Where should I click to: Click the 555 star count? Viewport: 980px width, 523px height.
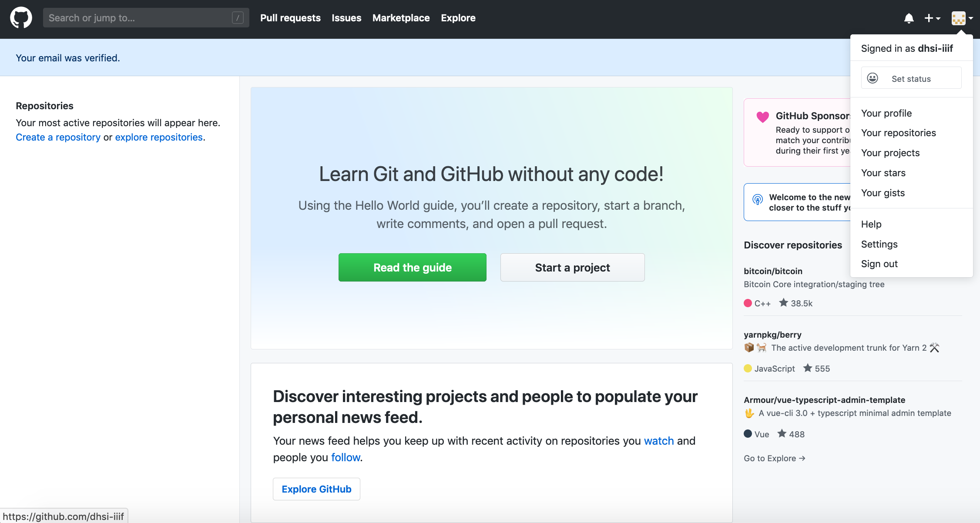[x=822, y=369]
